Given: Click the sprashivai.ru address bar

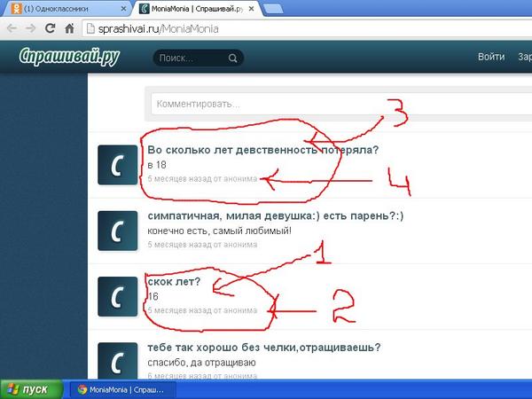Looking at the screenshot, I should [x=307, y=28].
